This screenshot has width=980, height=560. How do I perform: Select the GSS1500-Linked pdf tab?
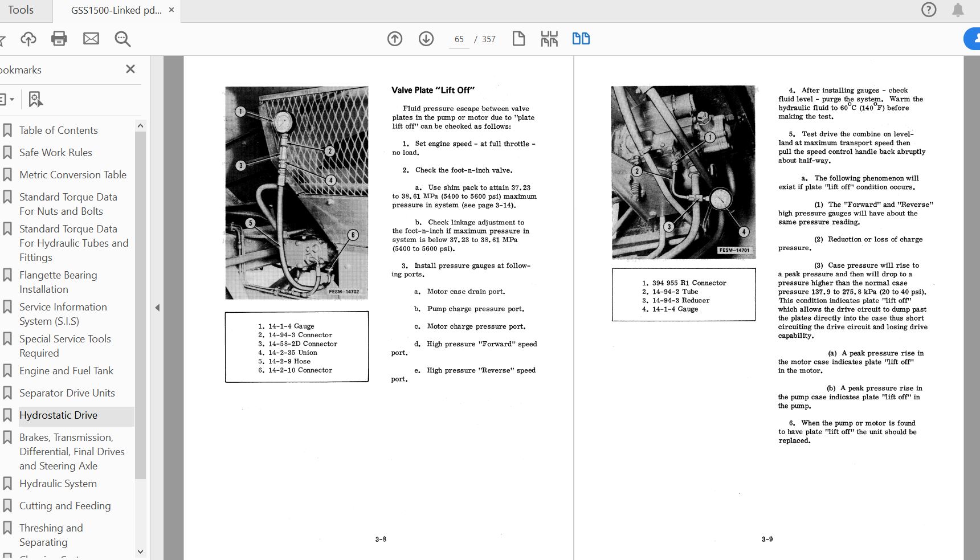click(116, 10)
